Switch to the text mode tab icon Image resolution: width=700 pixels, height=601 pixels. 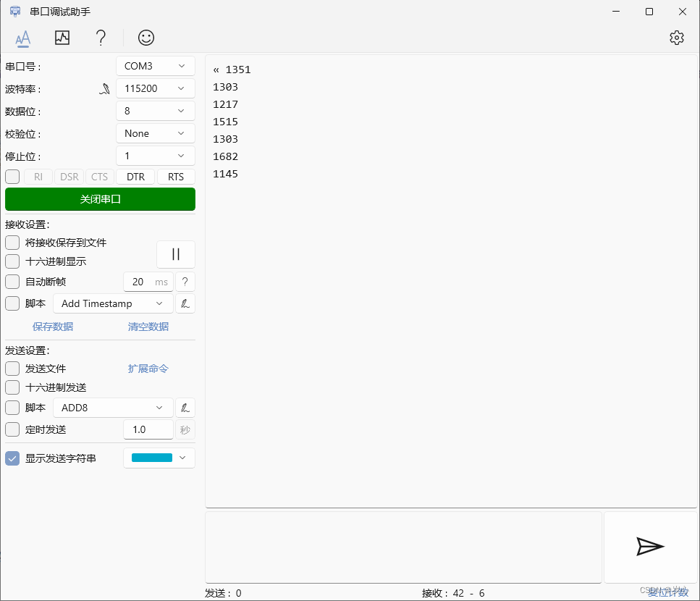[x=22, y=38]
